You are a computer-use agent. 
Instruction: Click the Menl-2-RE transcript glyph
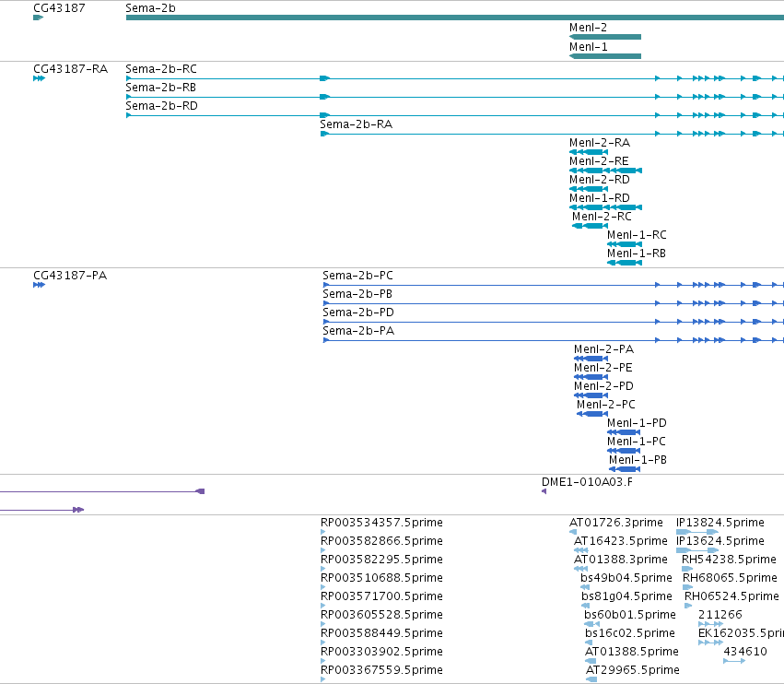[x=605, y=171]
